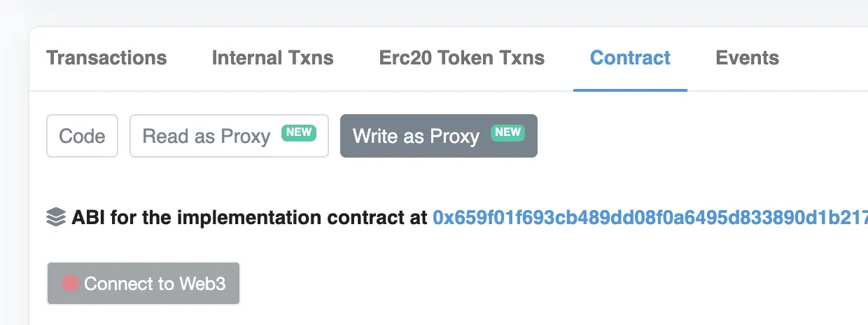
Task: Open the Code section of the contract
Action: click(x=82, y=136)
